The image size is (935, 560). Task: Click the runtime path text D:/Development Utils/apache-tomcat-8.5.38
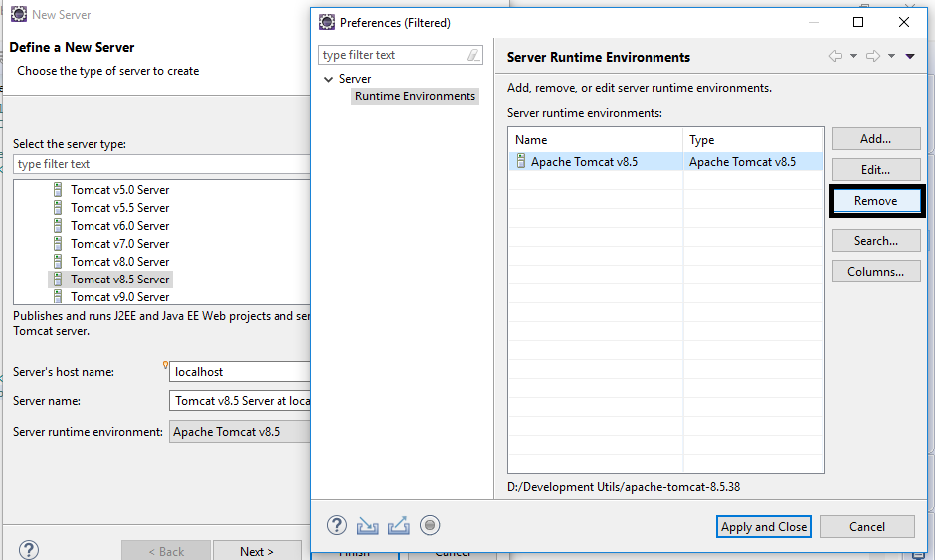tap(624, 487)
